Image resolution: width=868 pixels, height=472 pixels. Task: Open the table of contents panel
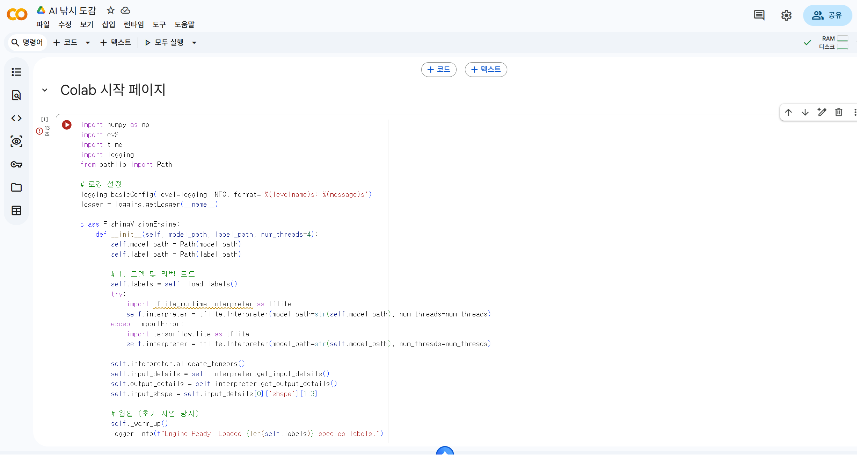point(16,72)
